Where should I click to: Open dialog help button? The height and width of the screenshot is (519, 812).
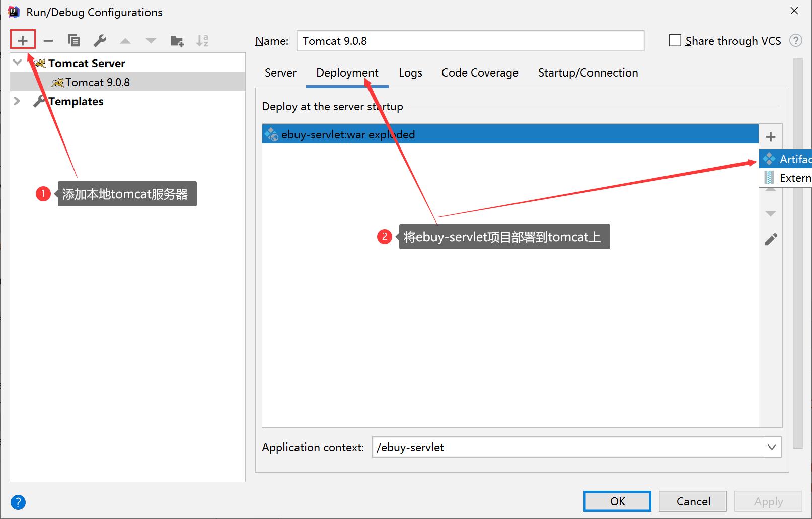click(x=18, y=502)
